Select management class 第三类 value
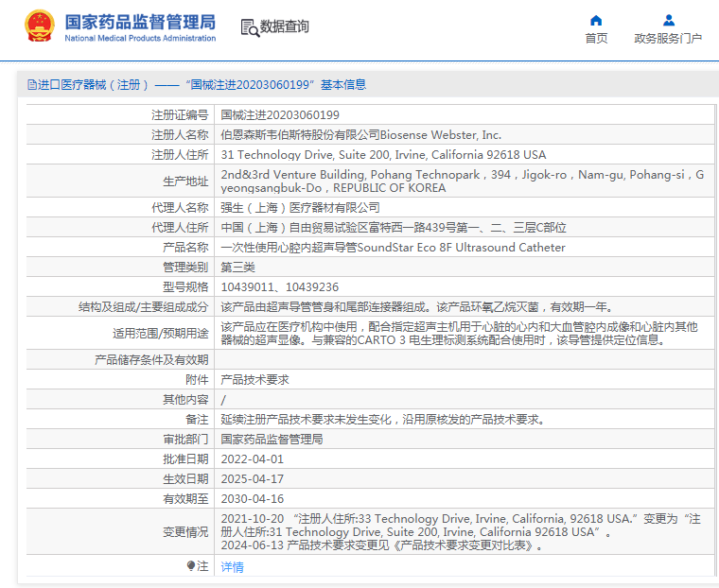The image size is (719, 588). 238,268
